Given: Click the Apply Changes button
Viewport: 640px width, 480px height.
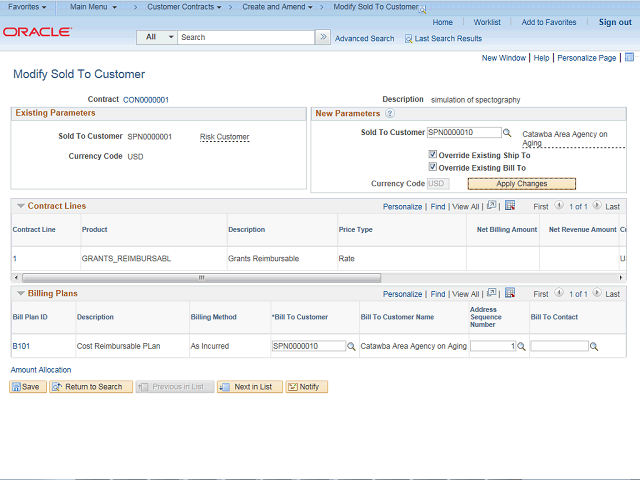Looking at the screenshot, I should click(522, 184).
